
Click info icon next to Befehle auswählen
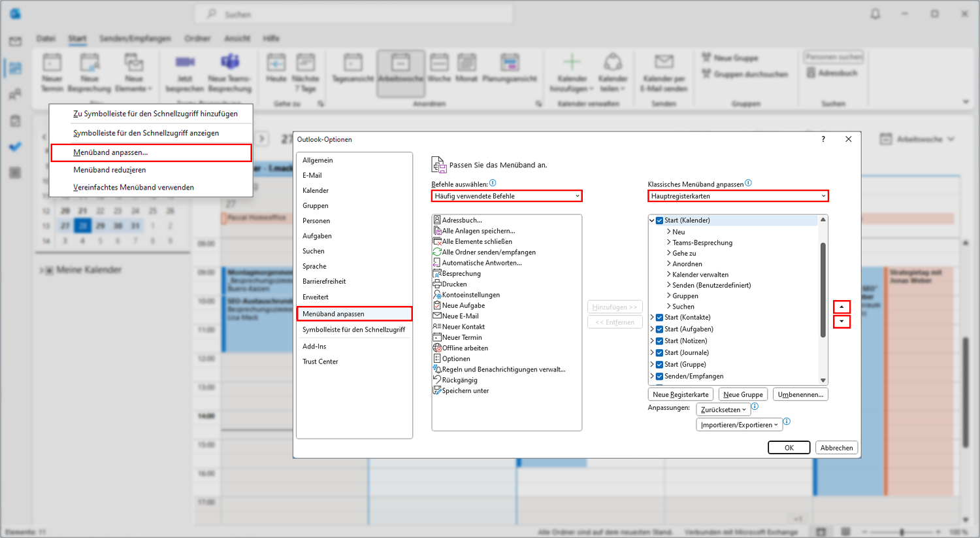tap(493, 183)
